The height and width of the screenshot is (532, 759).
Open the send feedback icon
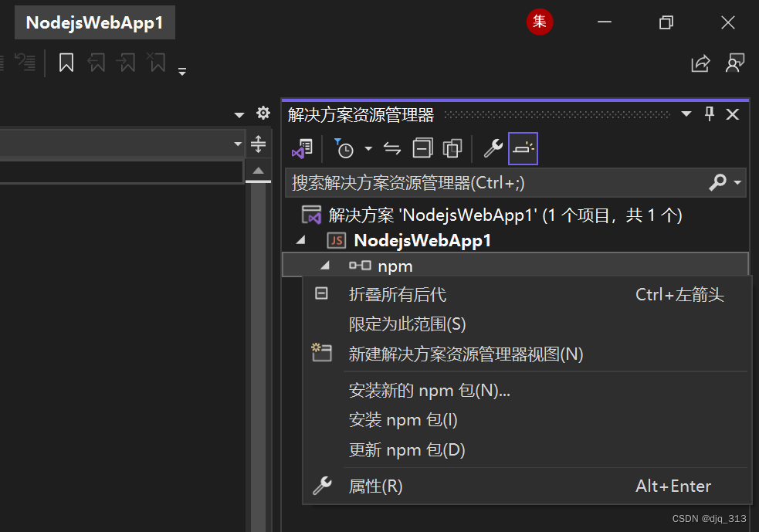[735, 63]
